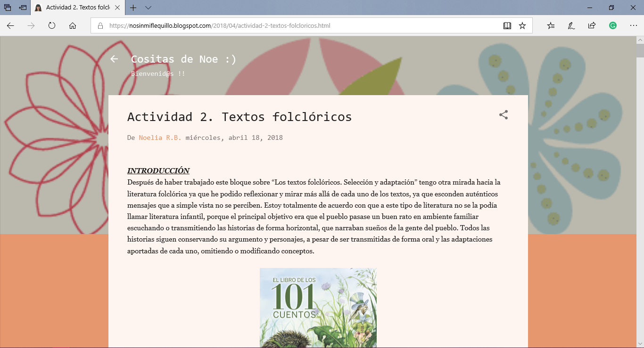
Task: Minimize the browser window
Action: [590, 8]
